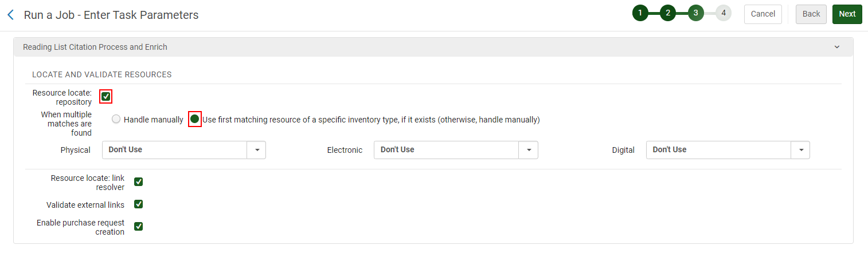Toggle Resource locate: repository checkbox
This screenshot has height=253, width=868.
pos(105,96)
